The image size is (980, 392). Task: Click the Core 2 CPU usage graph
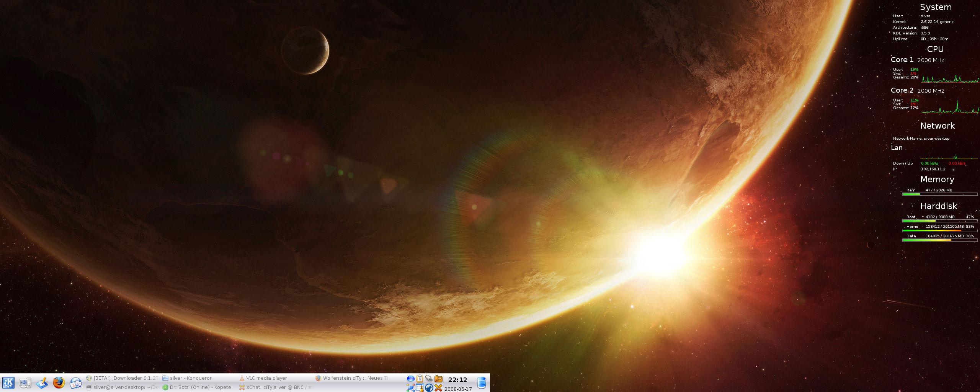point(950,107)
